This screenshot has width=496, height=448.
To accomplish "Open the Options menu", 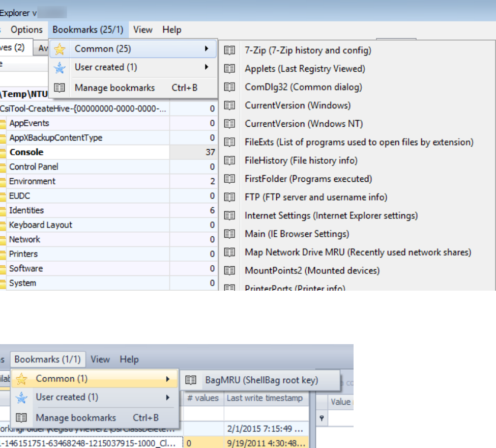I will (26, 30).
